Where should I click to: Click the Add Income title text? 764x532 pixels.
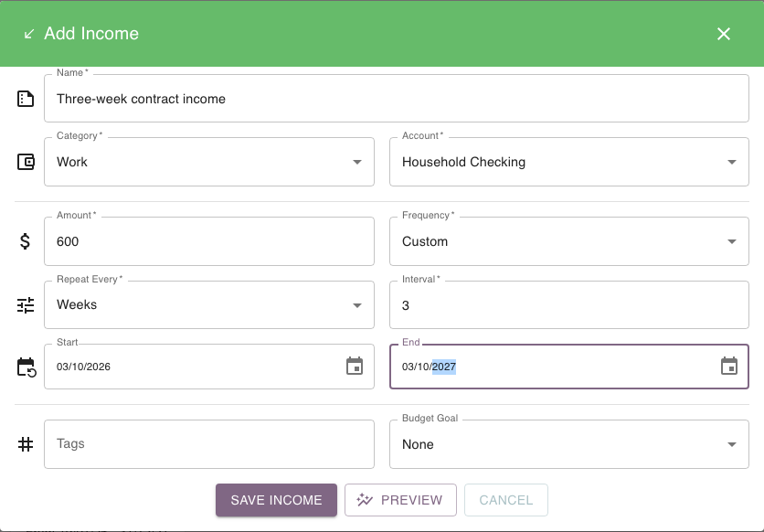91,34
